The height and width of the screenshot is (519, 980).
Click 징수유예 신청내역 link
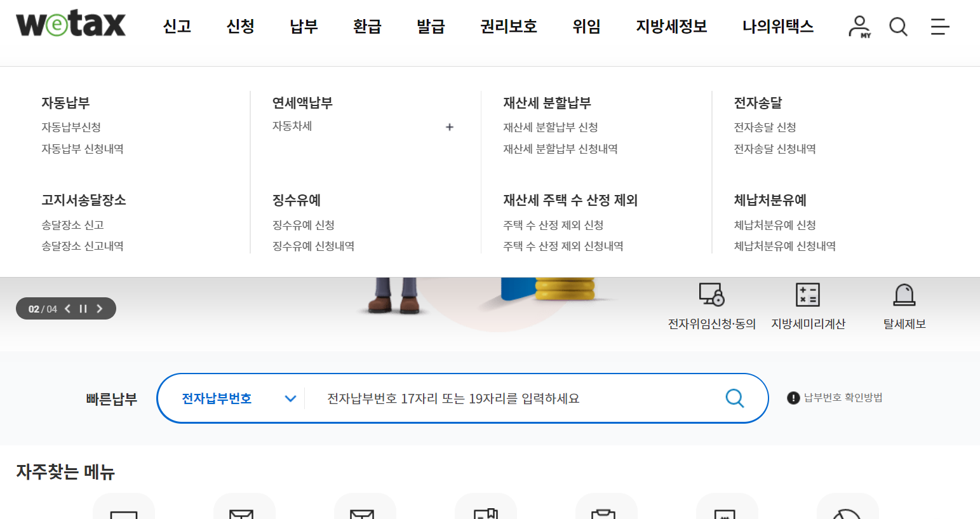pos(314,246)
